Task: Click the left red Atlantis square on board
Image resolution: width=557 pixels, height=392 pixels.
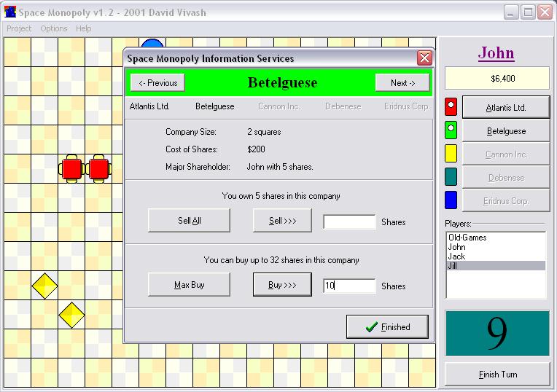Action: click(71, 168)
